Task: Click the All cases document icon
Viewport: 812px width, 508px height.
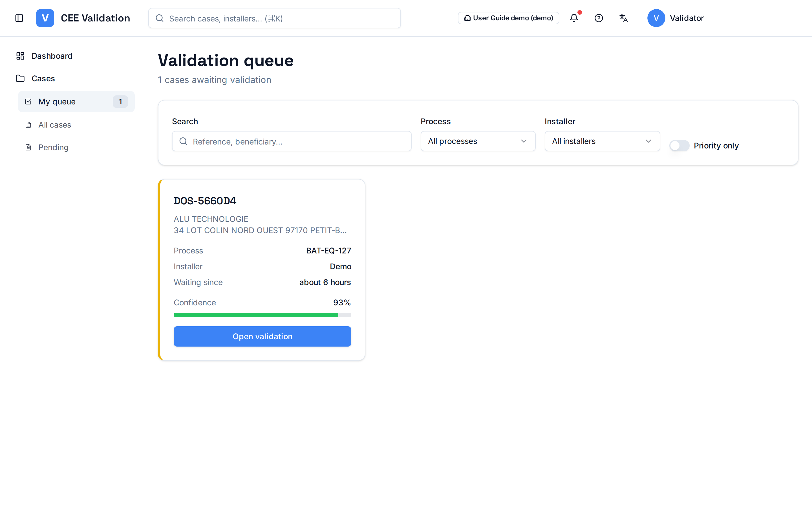Action: (28, 125)
